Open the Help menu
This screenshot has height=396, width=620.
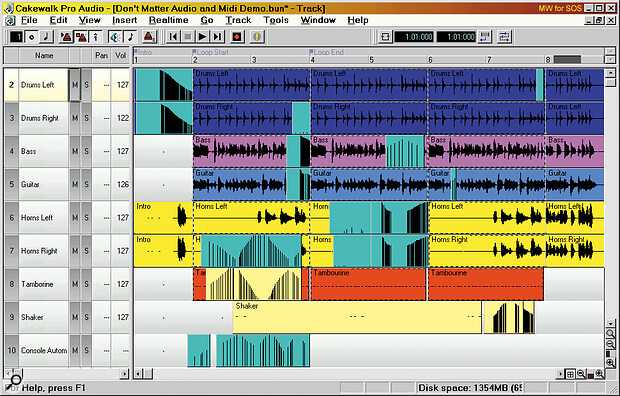pyautogui.click(x=358, y=20)
